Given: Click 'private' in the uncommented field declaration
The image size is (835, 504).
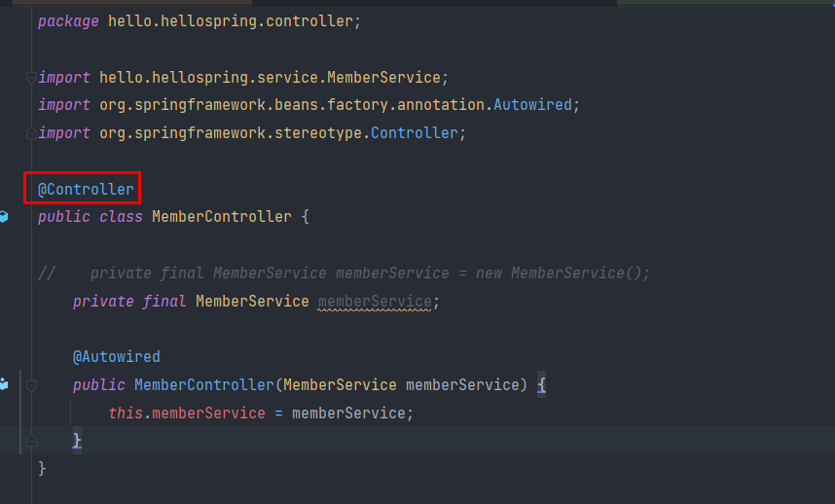Looking at the screenshot, I should (103, 302).
